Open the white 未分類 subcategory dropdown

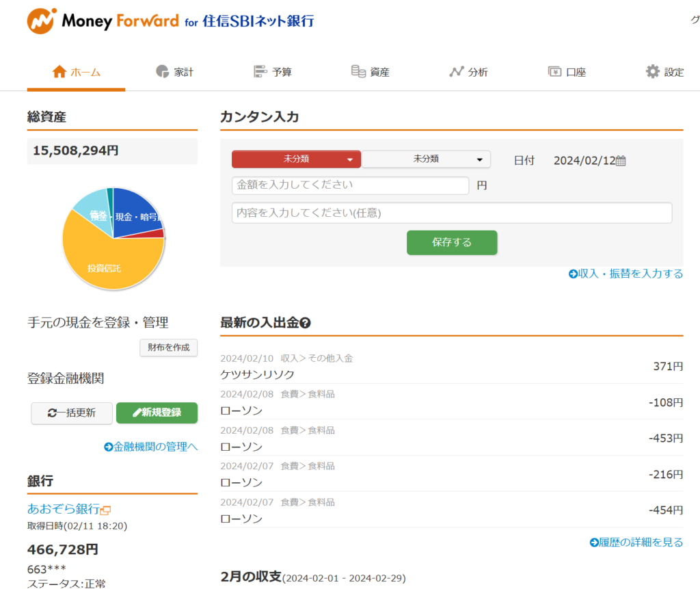click(426, 159)
